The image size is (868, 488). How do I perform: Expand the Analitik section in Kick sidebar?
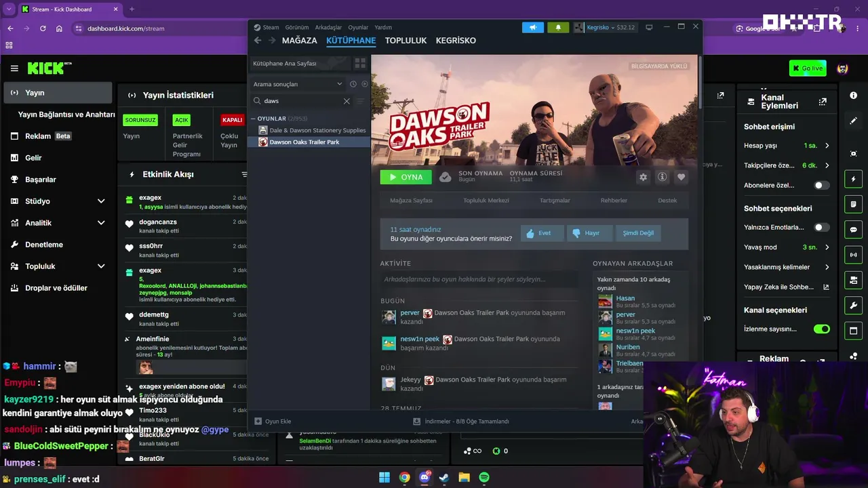(x=101, y=223)
